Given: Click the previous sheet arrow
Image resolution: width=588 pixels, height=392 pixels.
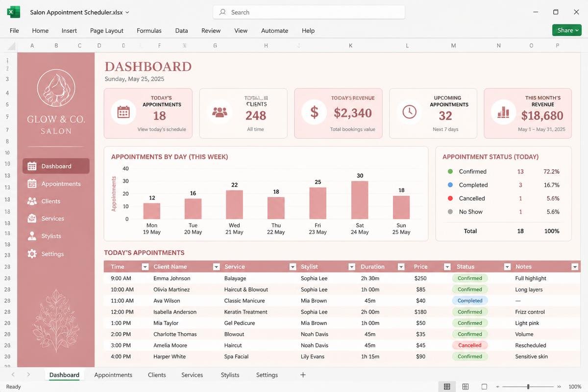Looking at the screenshot, I should [x=13, y=375].
